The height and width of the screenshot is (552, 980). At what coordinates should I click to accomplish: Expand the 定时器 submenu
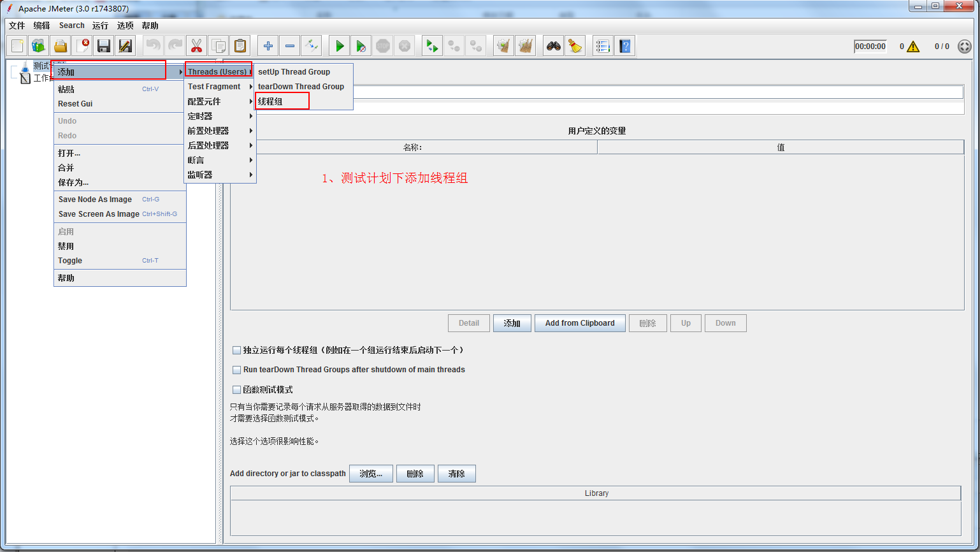point(220,116)
